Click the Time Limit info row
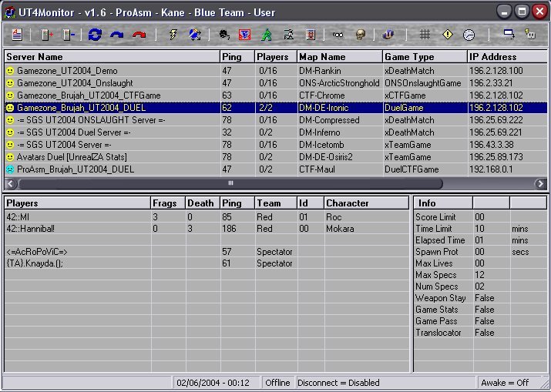551x392 pixels. 480,229
